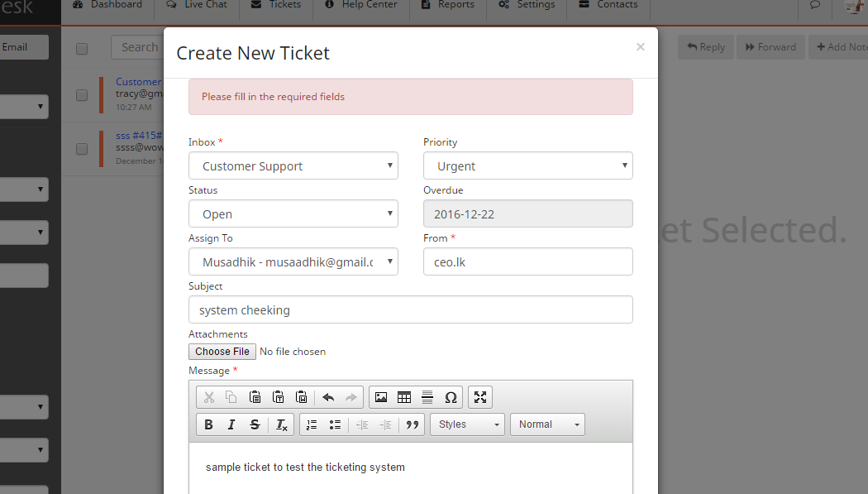Click the Paste as plain text icon
The width and height of the screenshot is (868, 494).
pos(278,397)
